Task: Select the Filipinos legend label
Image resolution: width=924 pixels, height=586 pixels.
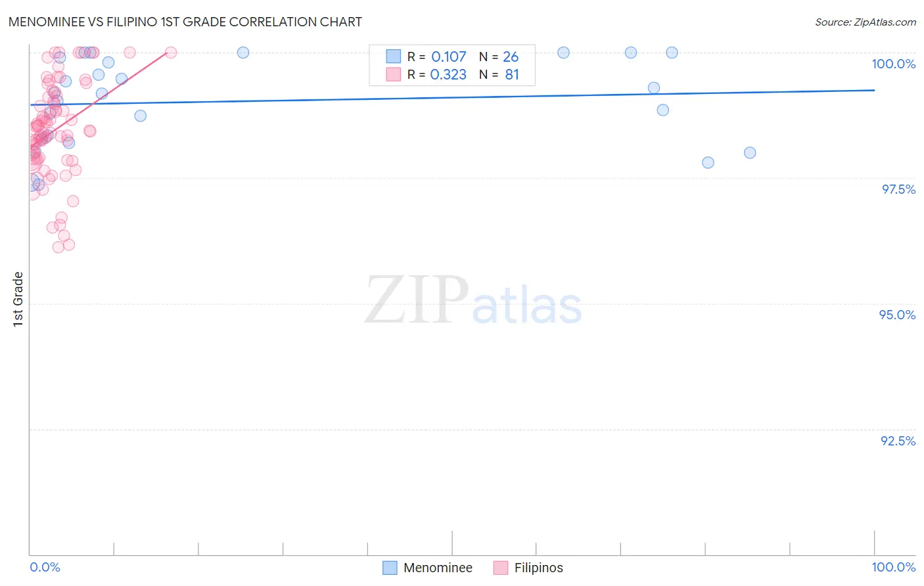Action: (x=538, y=568)
